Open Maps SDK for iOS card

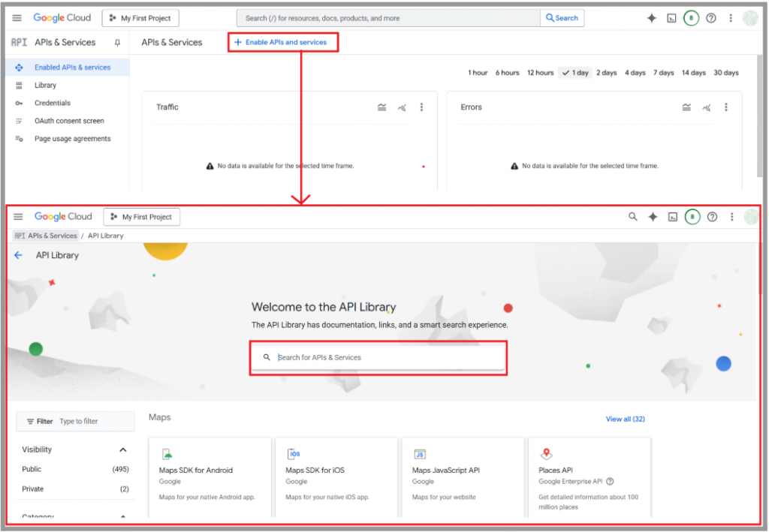pyautogui.click(x=336, y=477)
